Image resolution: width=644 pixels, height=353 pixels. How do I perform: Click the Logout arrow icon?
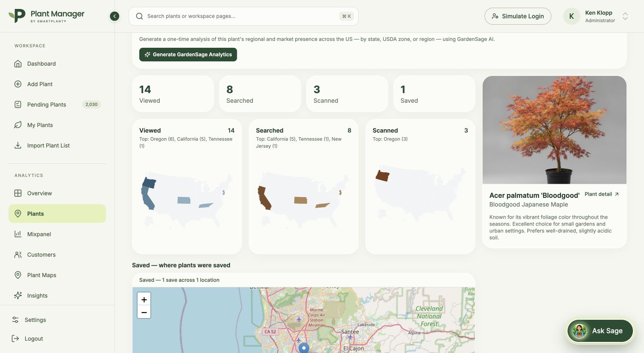tap(15, 339)
